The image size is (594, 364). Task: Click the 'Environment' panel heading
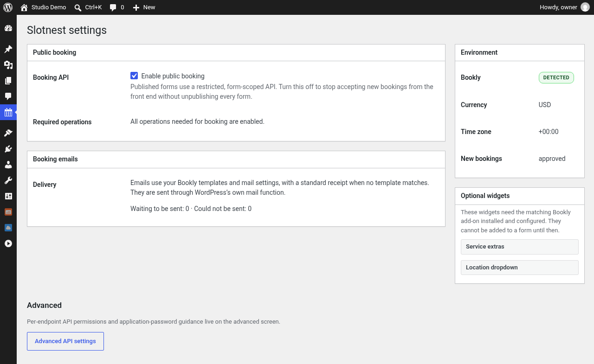tap(479, 52)
